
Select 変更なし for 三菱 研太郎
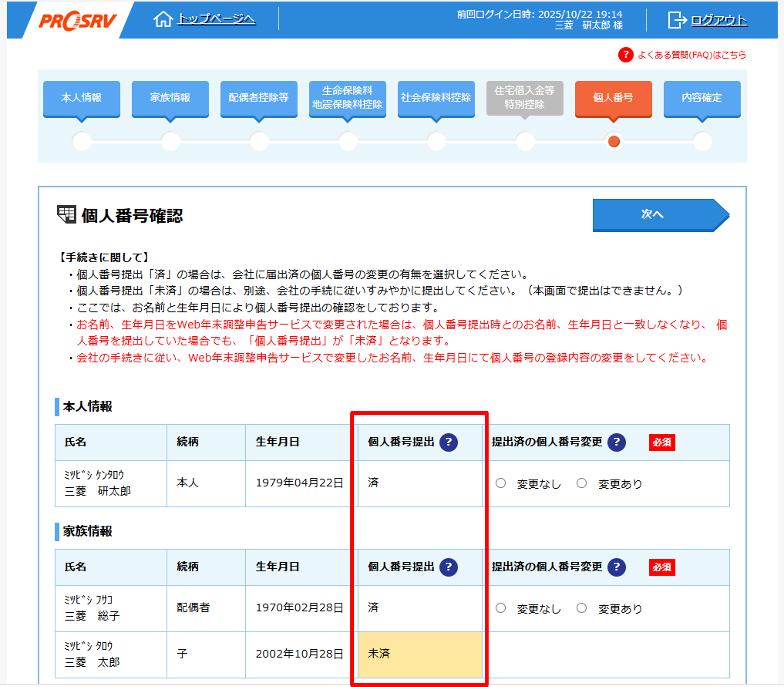501,483
